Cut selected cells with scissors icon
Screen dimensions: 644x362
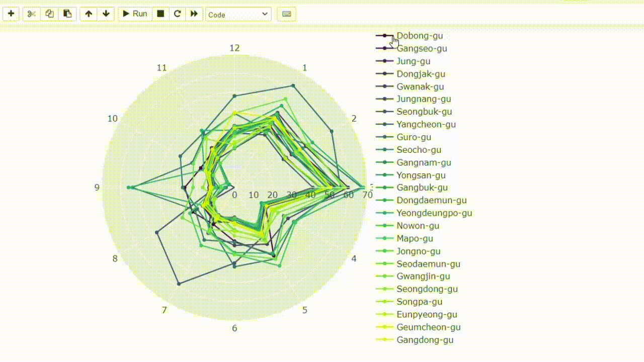32,14
